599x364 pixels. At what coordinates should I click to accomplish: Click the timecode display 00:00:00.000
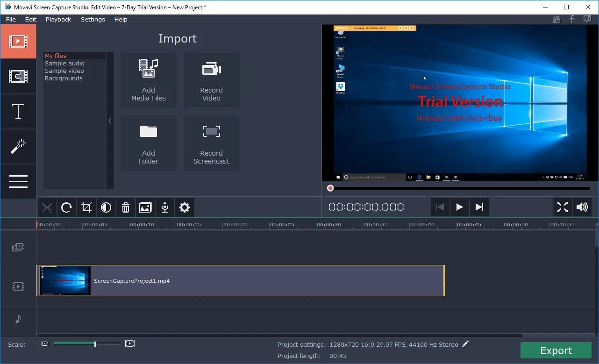tap(366, 207)
